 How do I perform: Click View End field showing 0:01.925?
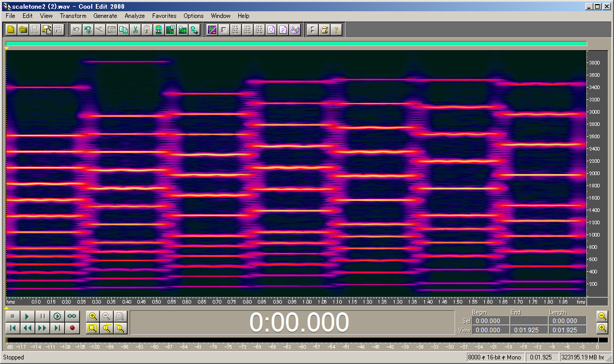click(529, 330)
